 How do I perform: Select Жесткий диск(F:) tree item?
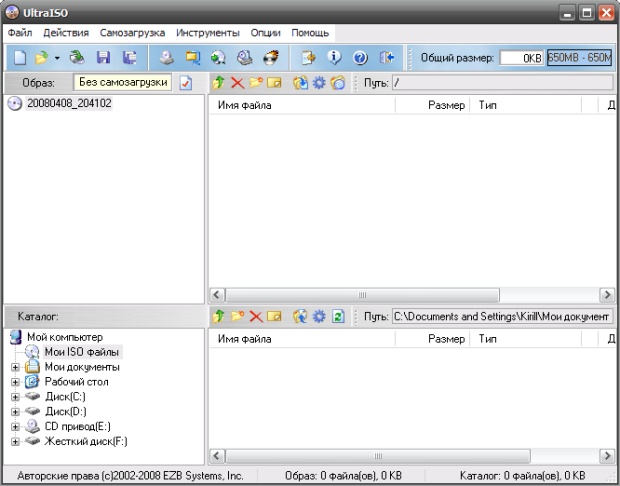pyautogui.click(x=86, y=441)
